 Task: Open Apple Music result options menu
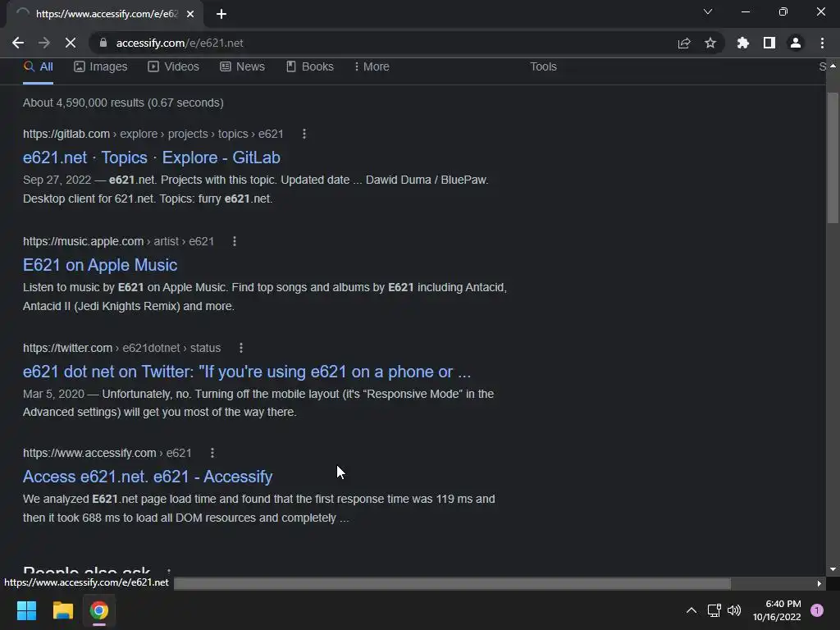(234, 242)
